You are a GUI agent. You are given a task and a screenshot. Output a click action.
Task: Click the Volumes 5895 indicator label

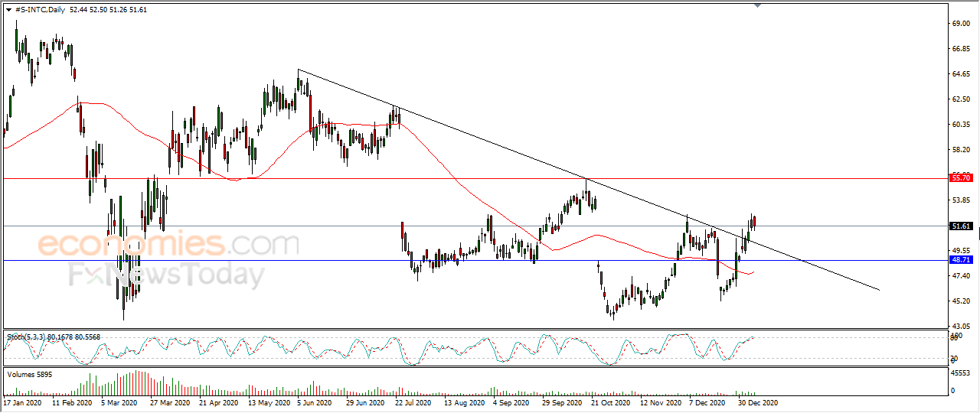pyautogui.click(x=28, y=374)
